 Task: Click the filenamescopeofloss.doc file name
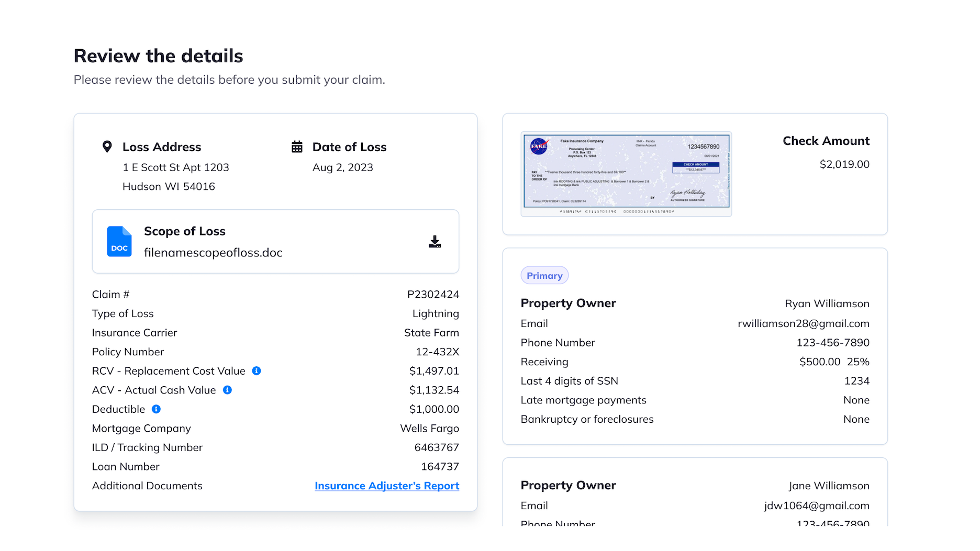click(213, 253)
